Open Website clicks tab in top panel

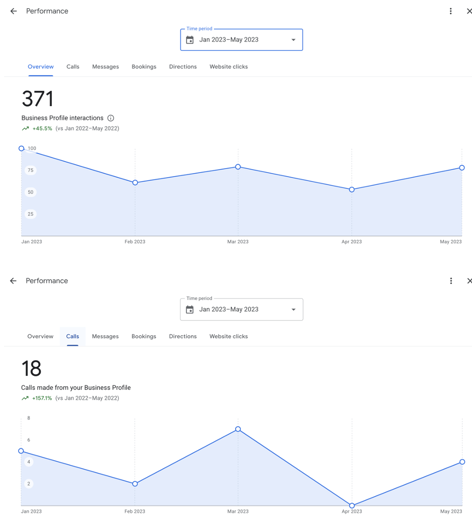(229, 67)
